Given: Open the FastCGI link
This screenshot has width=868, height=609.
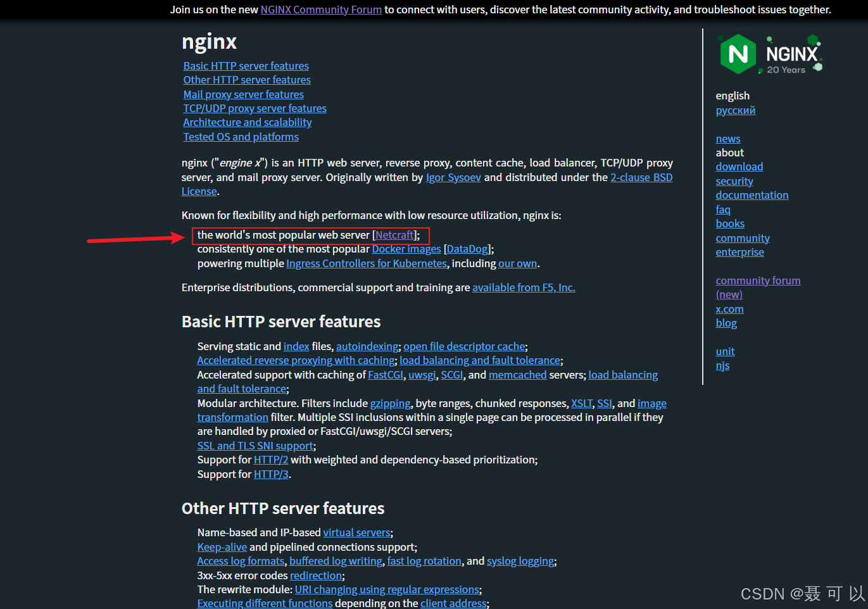Looking at the screenshot, I should click(x=386, y=375).
